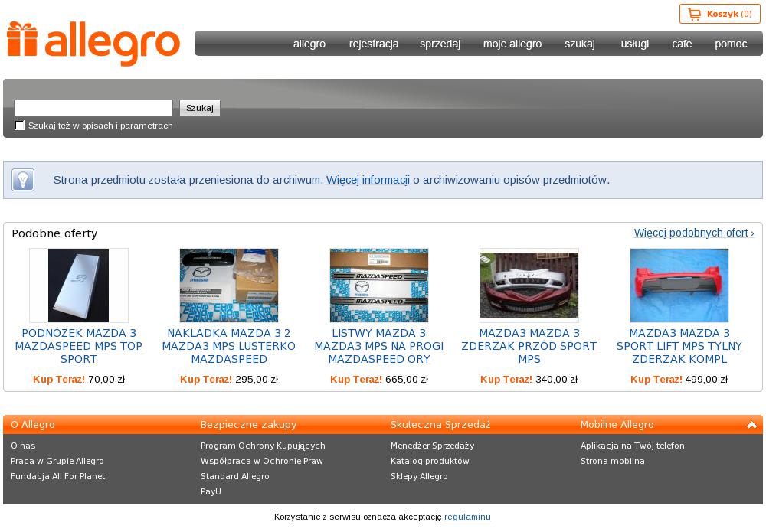Open NAKLADKA MAZDA 3 2 LUSTERKO offer
Viewport: 766px width, 532px height.
click(x=228, y=346)
